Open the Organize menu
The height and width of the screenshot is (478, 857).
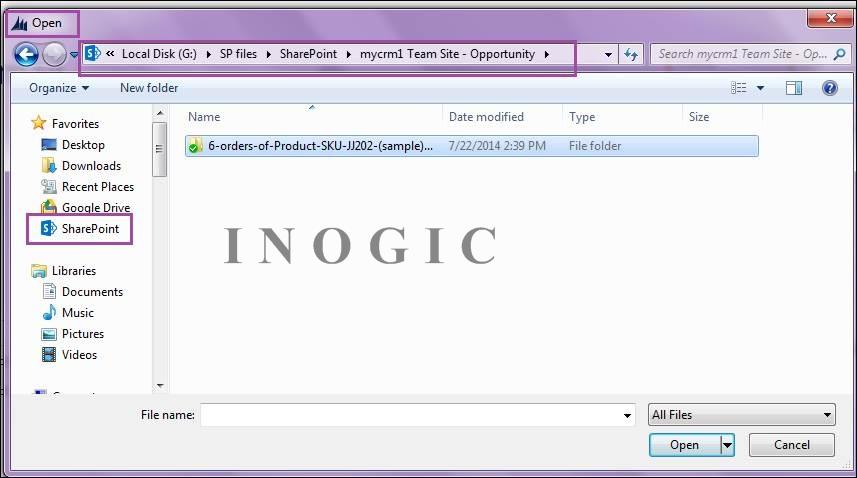[59, 88]
